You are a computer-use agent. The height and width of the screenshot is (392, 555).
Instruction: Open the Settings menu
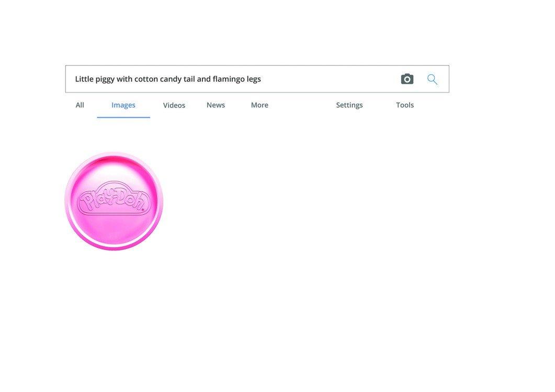349,105
